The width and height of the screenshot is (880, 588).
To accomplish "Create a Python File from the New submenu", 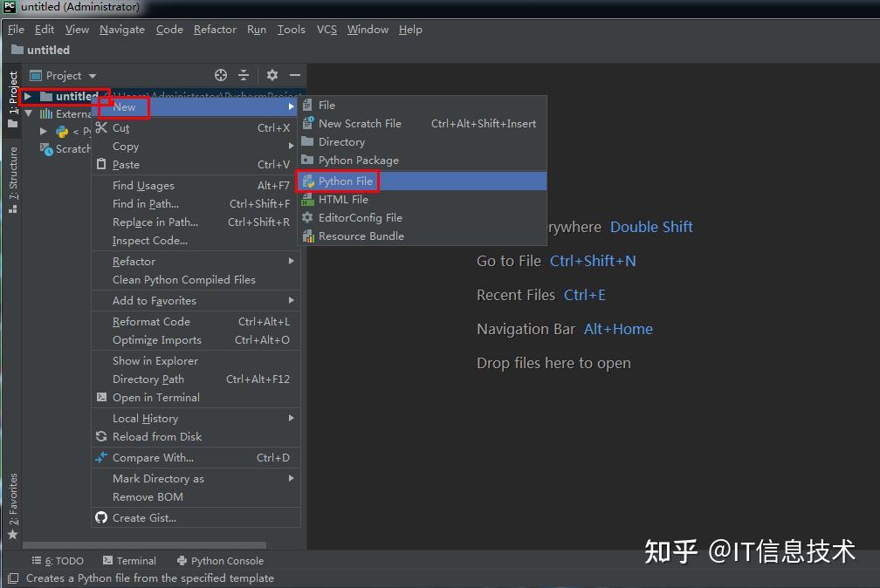I will click(x=346, y=181).
